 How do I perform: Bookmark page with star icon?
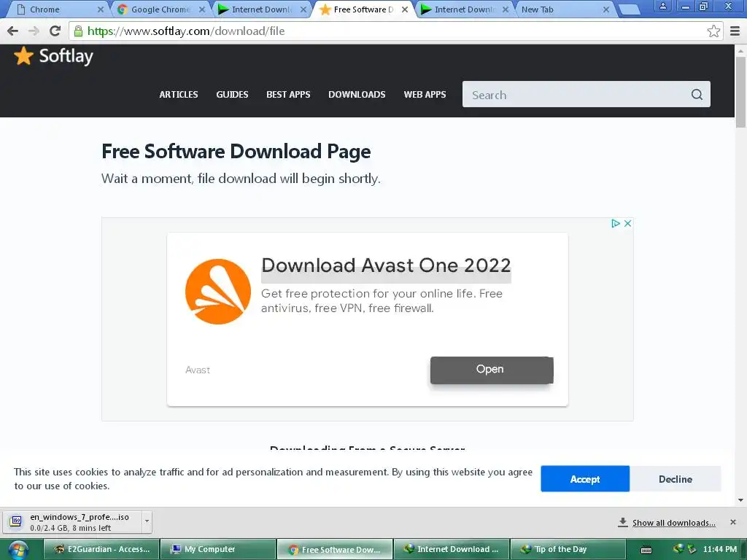(x=713, y=31)
